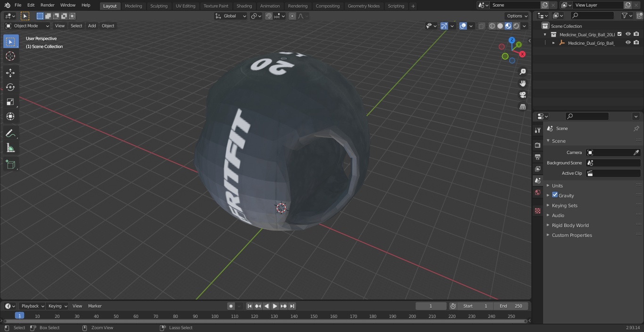Toggle snapping magnet button
This screenshot has height=332, width=644.
269,16
